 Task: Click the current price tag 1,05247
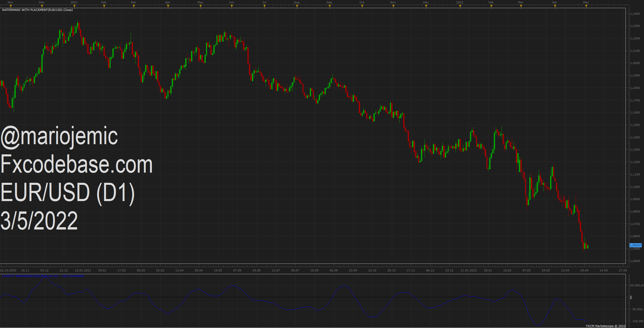pos(636,245)
